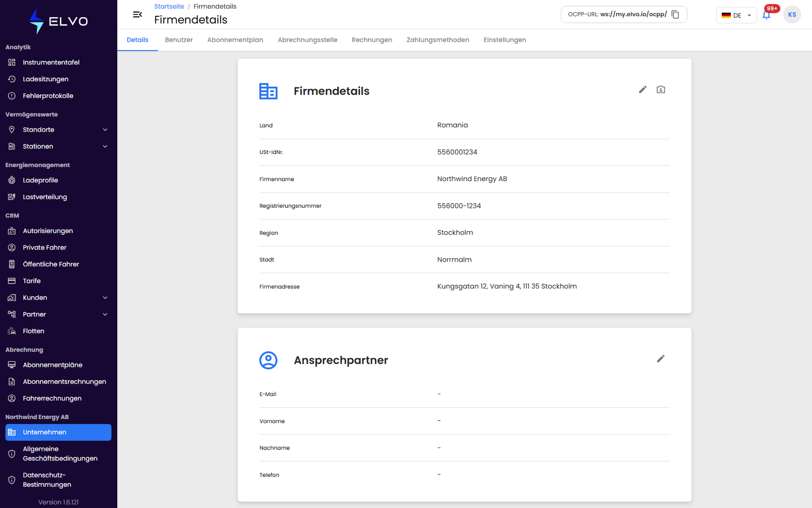
Task: Collapse the sidebar with the menu icon
Action: (x=137, y=15)
